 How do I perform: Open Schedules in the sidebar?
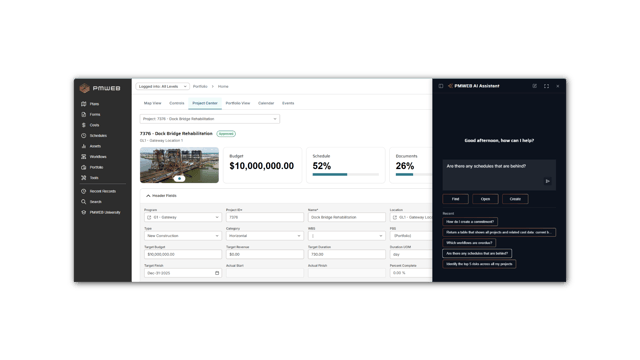94,136
